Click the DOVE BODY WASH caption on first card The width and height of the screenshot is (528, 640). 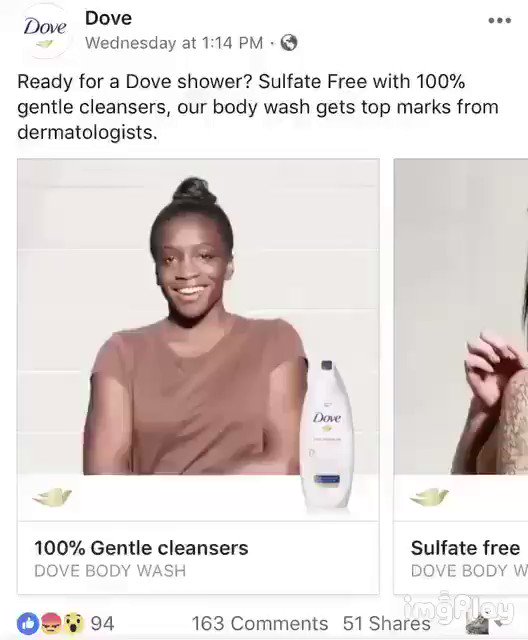(x=110, y=571)
